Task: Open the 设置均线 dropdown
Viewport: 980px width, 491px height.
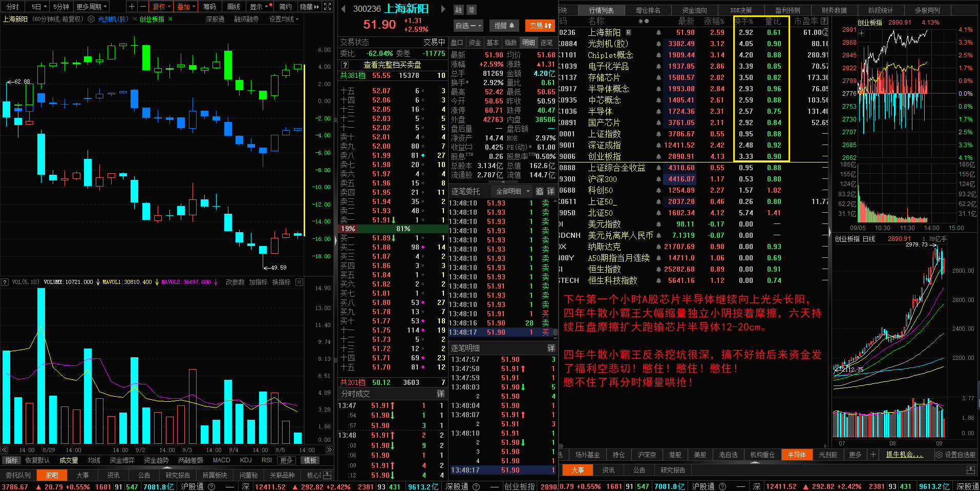Action: point(284,19)
